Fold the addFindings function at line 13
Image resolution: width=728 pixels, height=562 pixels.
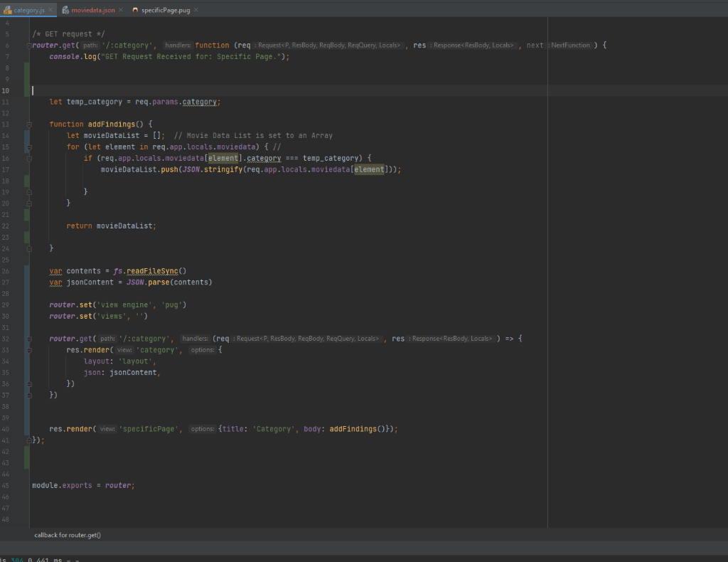point(29,124)
